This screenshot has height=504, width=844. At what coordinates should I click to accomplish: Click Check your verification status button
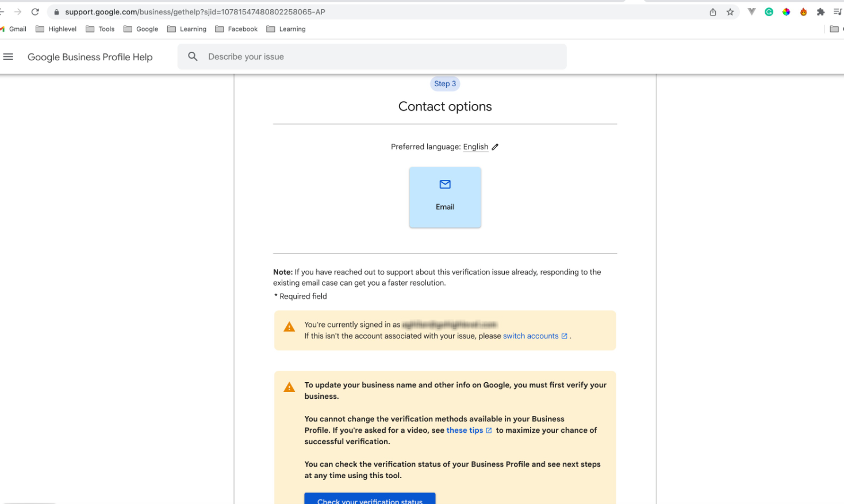(370, 498)
